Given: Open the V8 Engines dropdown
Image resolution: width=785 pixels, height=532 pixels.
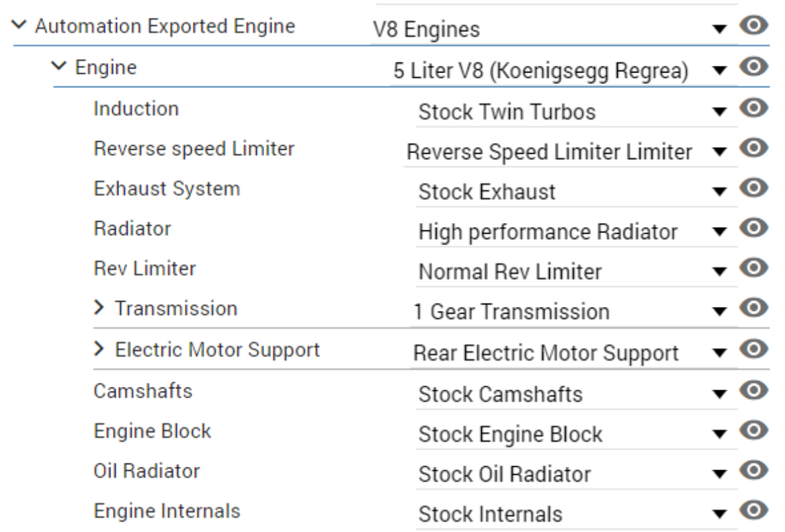Looking at the screenshot, I should [x=553, y=29].
